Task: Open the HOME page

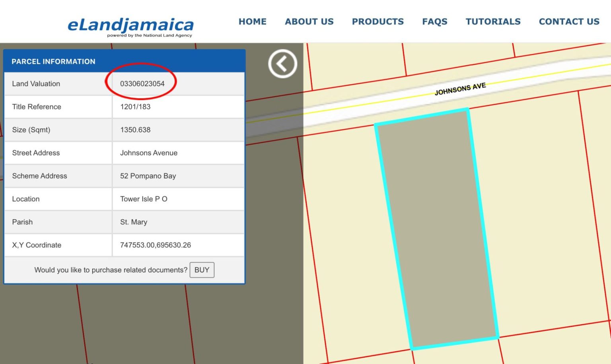Action: pyautogui.click(x=253, y=21)
